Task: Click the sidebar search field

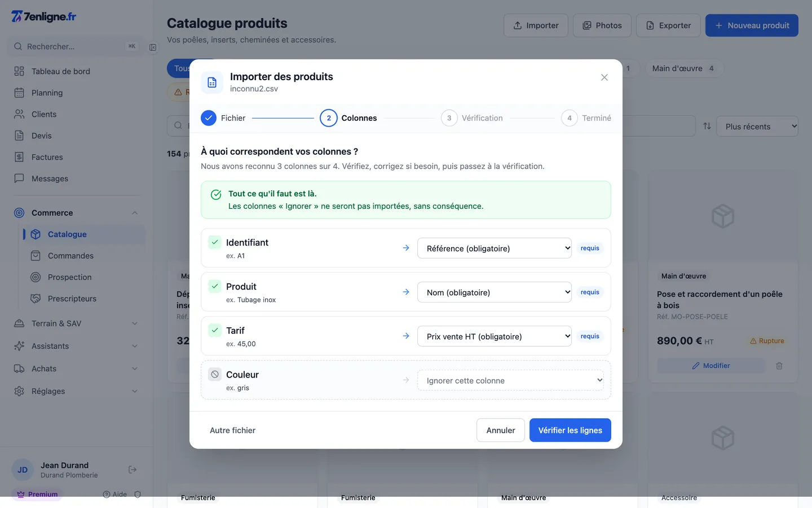Action: [x=76, y=46]
